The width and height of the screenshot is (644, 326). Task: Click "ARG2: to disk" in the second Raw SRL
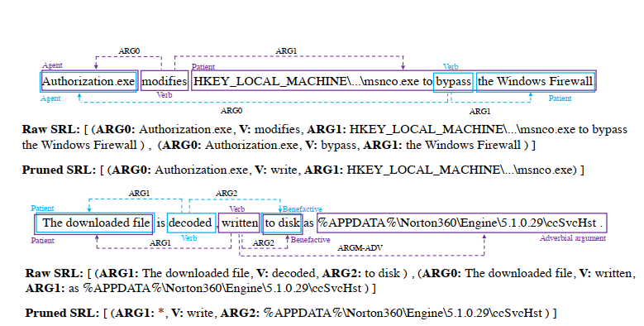click(361, 273)
